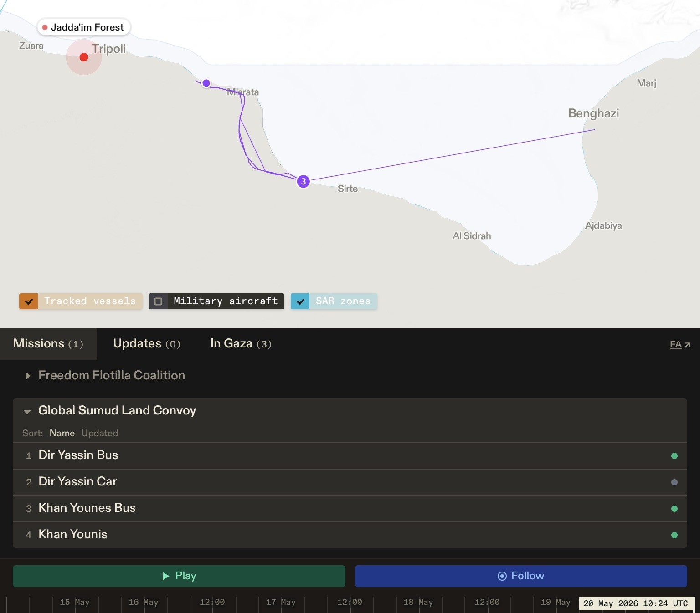Jump to 18 May on the timeline
Viewport: 700px width, 613px height.
[x=418, y=602]
